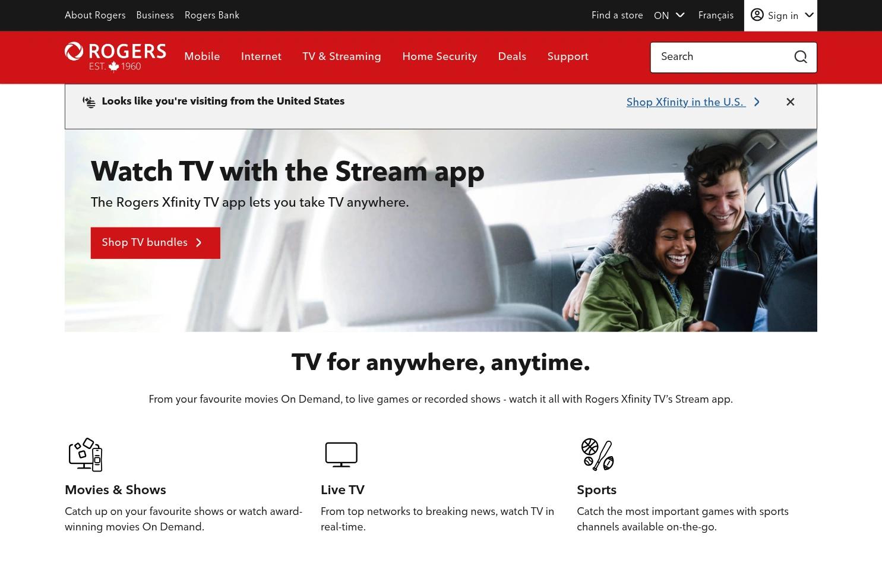Click the Sports balls icon
Screen dimensions: 882x588
point(598,454)
